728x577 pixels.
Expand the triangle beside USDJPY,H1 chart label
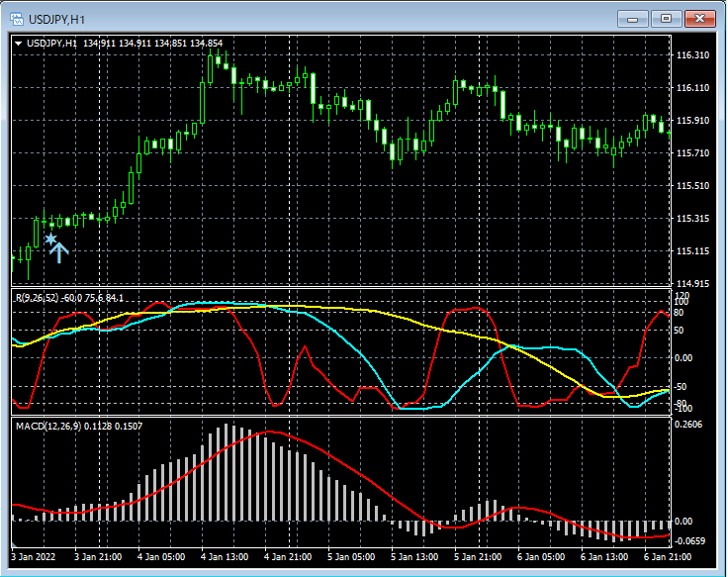tap(19, 44)
